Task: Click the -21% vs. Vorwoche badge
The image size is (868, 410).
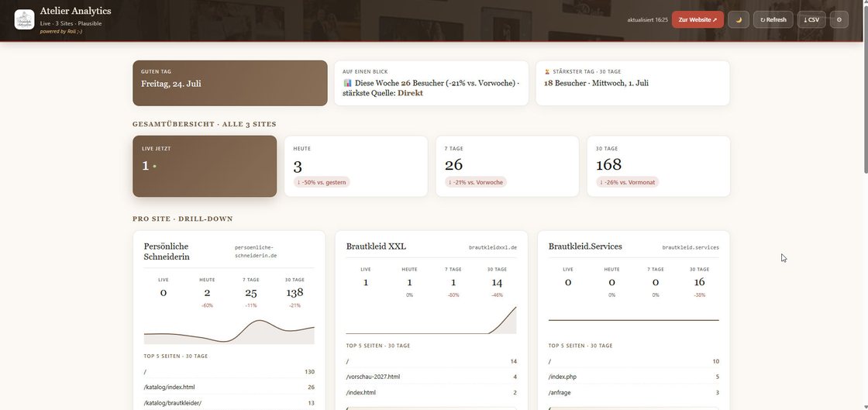Action: pyautogui.click(x=476, y=182)
